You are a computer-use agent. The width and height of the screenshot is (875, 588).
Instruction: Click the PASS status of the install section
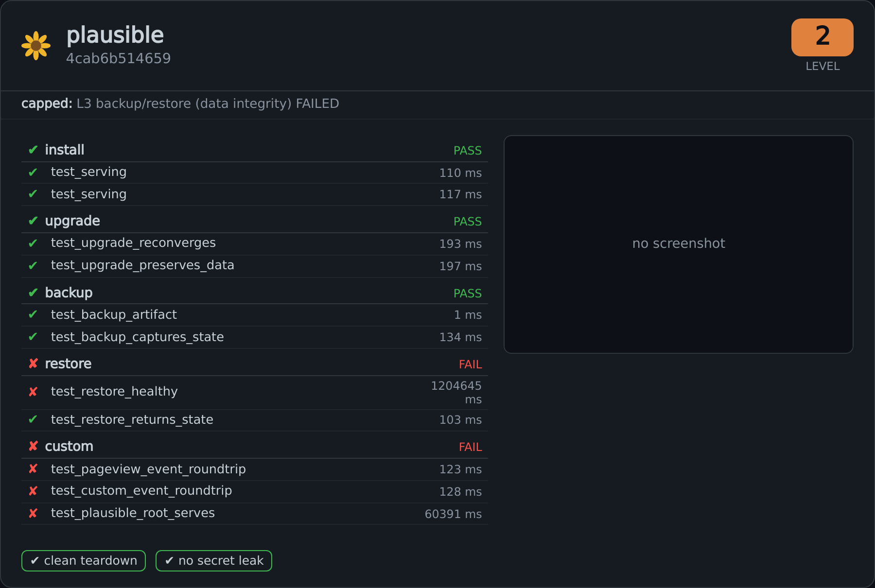tap(468, 151)
